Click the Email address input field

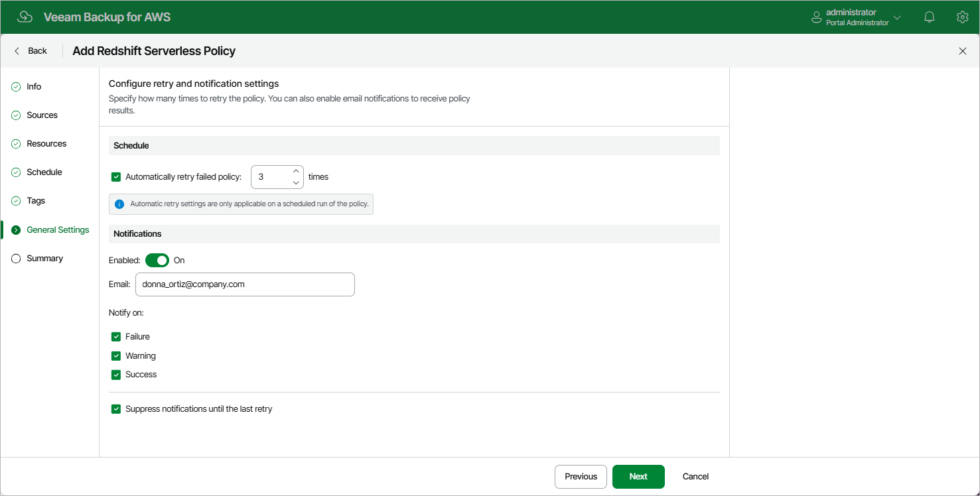[x=245, y=284]
